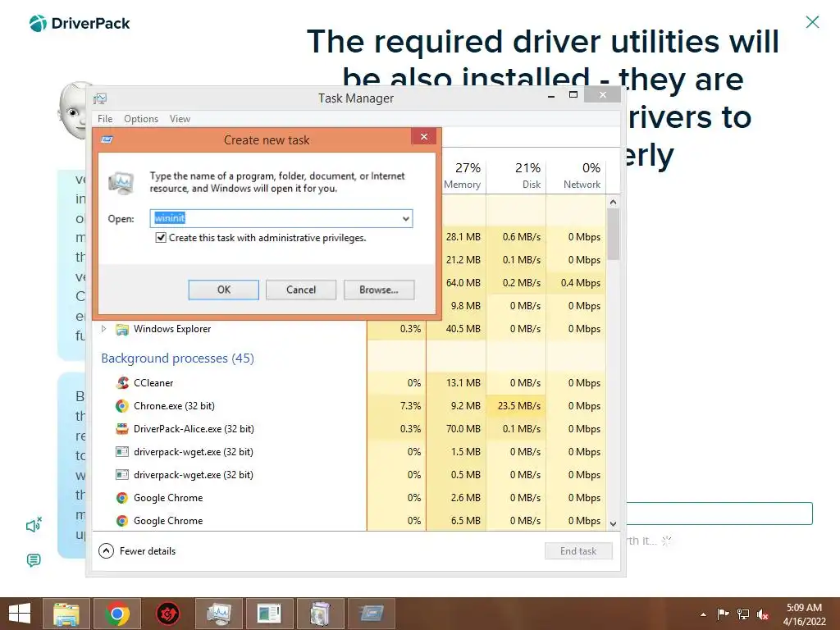Click the Run program icon in dialog

(x=121, y=183)
